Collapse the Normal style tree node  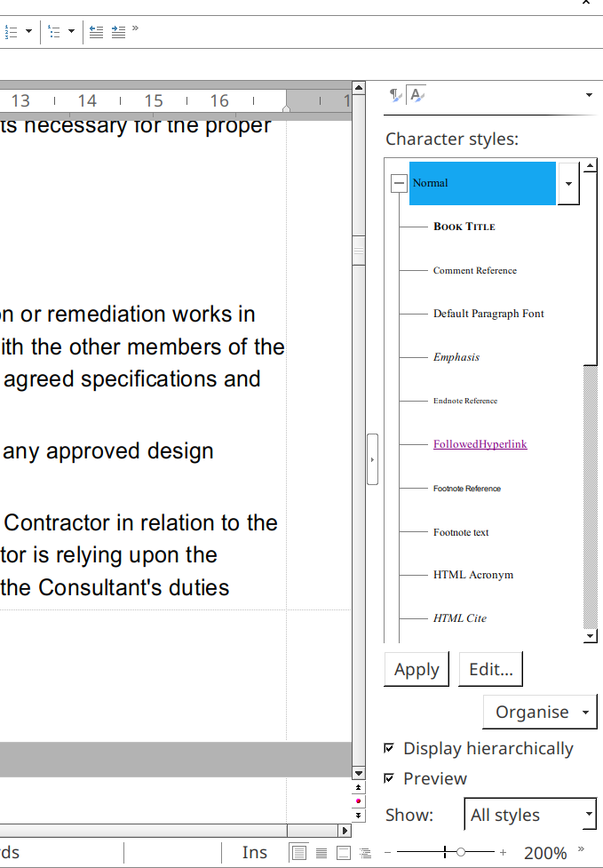pyautogui.click(x=399, y=183)
